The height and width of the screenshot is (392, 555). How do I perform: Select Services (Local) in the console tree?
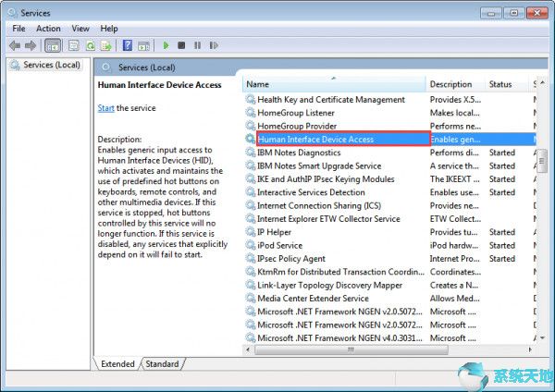pos(52,65)
